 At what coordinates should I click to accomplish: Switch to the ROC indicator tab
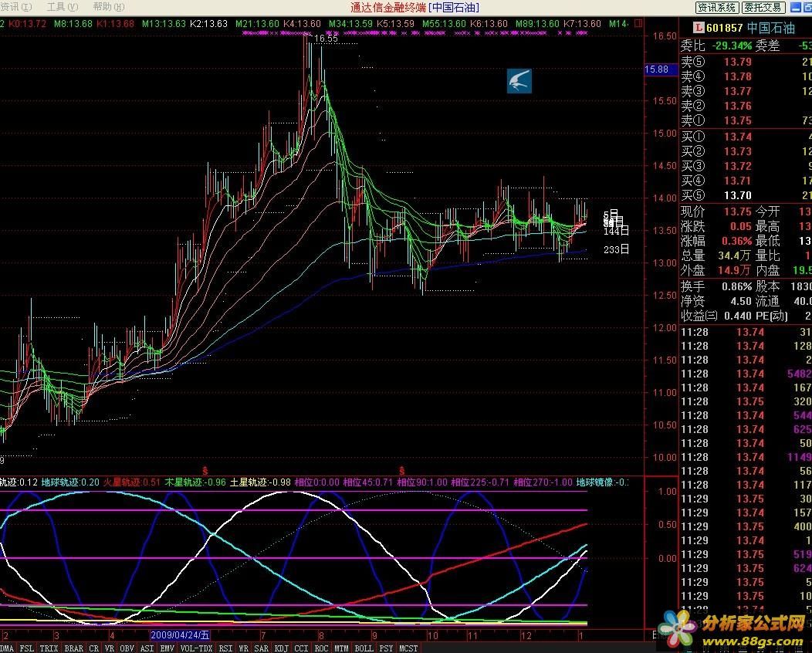click(x=322, y=648)
